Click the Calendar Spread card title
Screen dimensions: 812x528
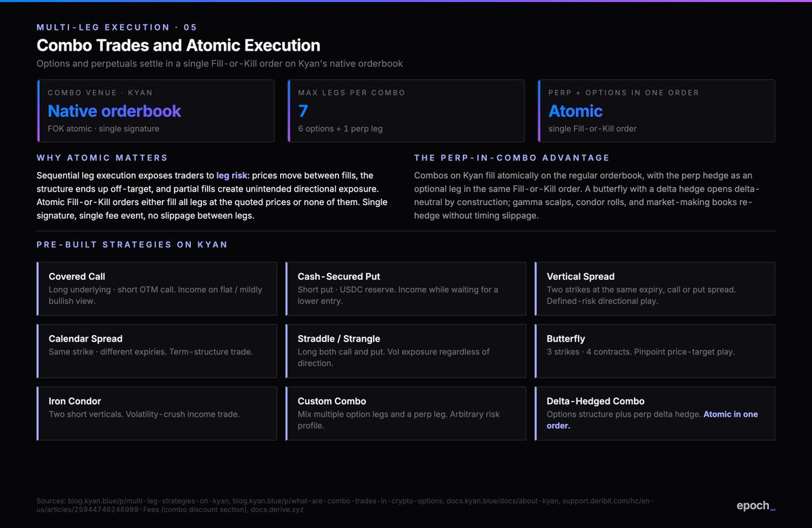point(85,338)
